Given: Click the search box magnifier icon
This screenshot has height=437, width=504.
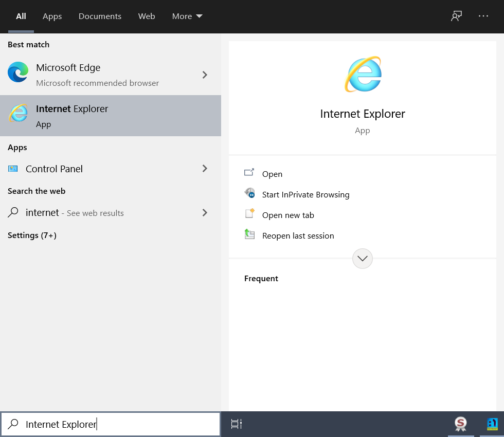Looking at the screenshot, I should (13, 424).
